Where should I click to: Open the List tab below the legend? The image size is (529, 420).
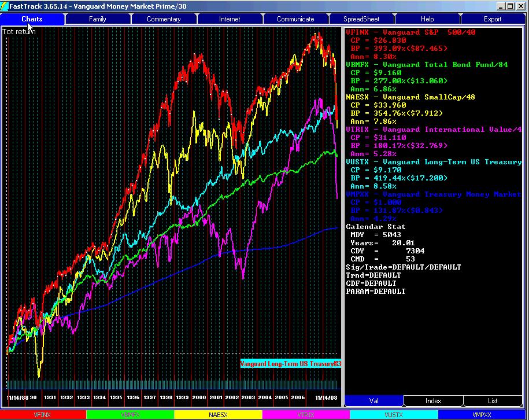[x=493, y=401]
